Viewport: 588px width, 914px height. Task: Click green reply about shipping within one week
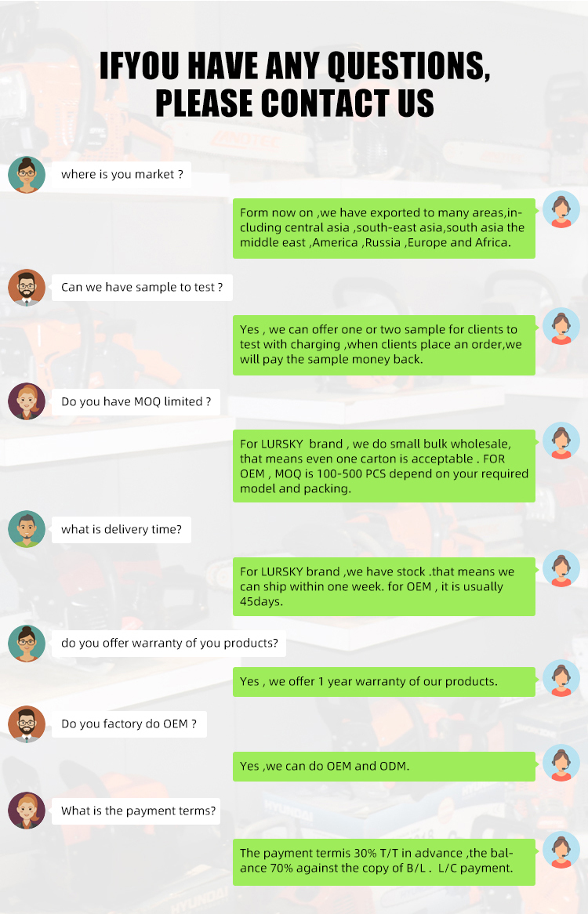[x=384, y=586]
